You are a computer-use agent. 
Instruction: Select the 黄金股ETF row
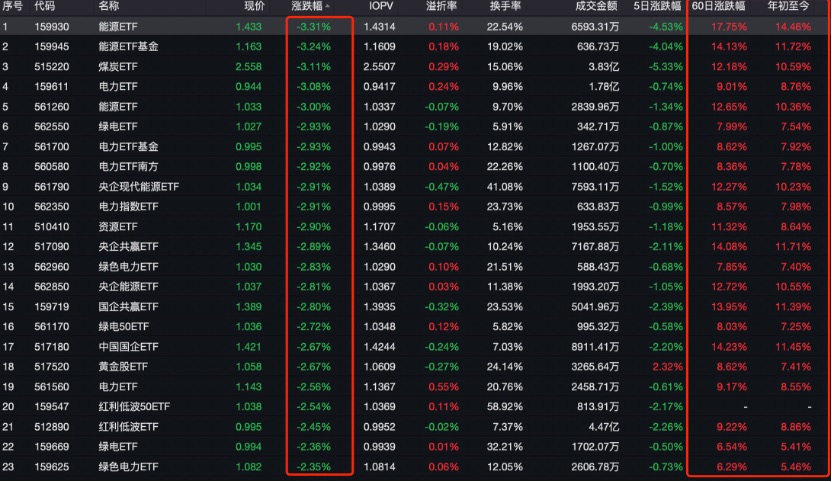pos(416,367)
